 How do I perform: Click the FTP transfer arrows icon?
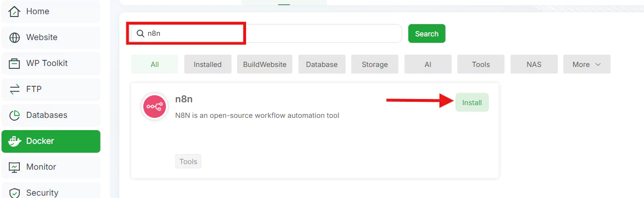pyautogui.click(x=15, y=89)
